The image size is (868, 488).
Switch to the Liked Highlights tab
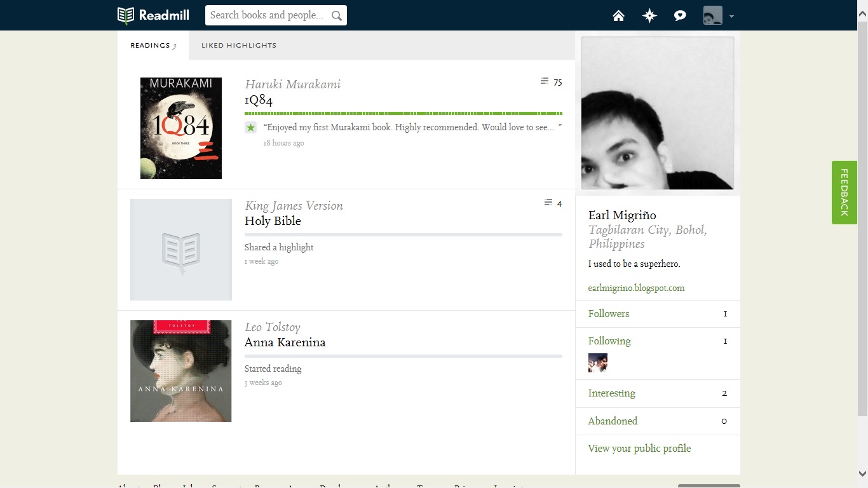[239, 45]
